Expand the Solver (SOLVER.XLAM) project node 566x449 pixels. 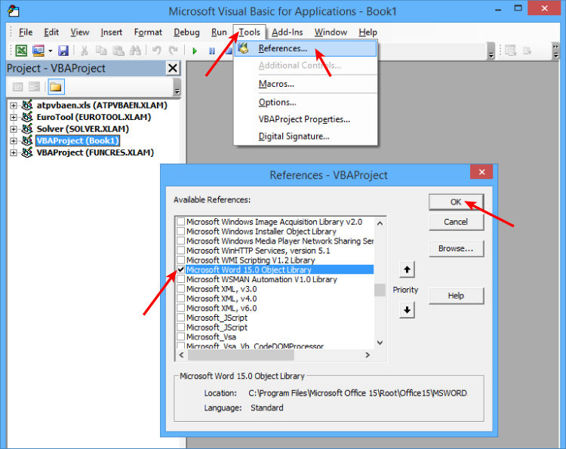pyautogui.click(x=13, y=129)
